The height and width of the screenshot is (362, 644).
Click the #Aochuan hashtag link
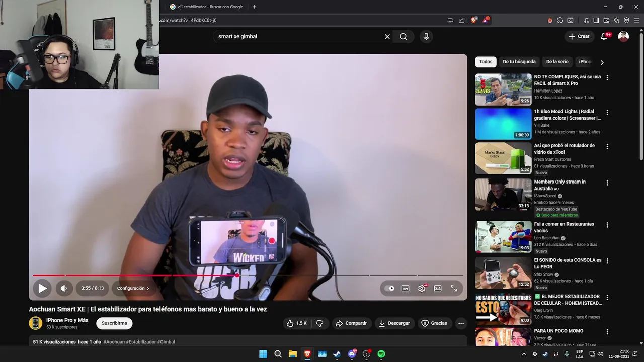(114, 342)
